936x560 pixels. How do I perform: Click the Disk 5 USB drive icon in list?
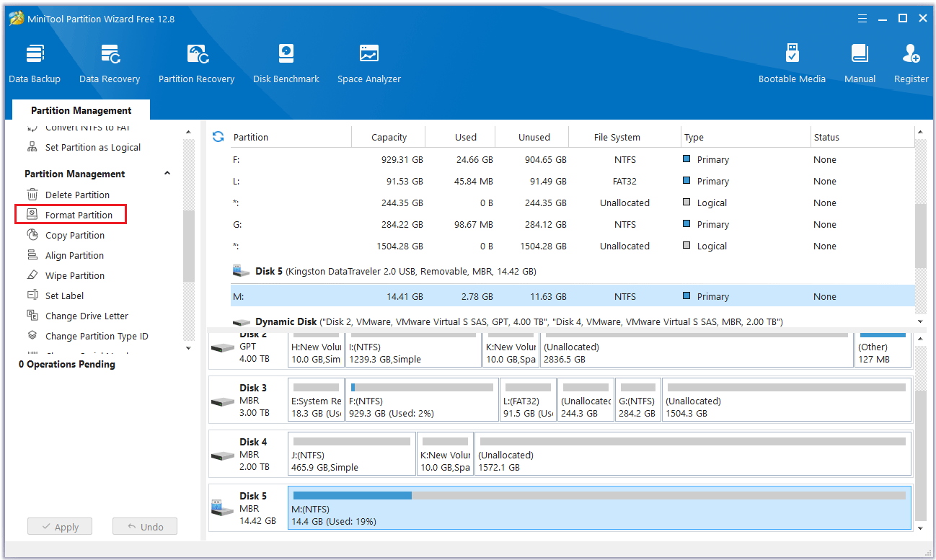[x=241, y=271]
